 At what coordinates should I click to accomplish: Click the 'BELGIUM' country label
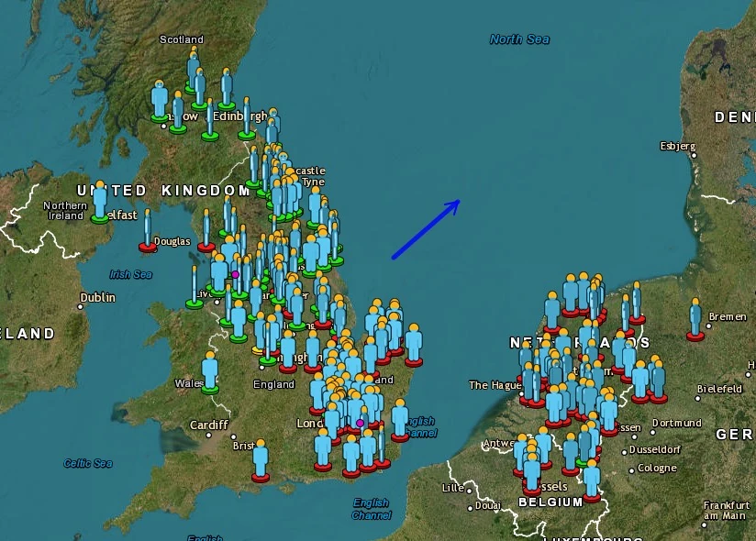click(550, 502)
